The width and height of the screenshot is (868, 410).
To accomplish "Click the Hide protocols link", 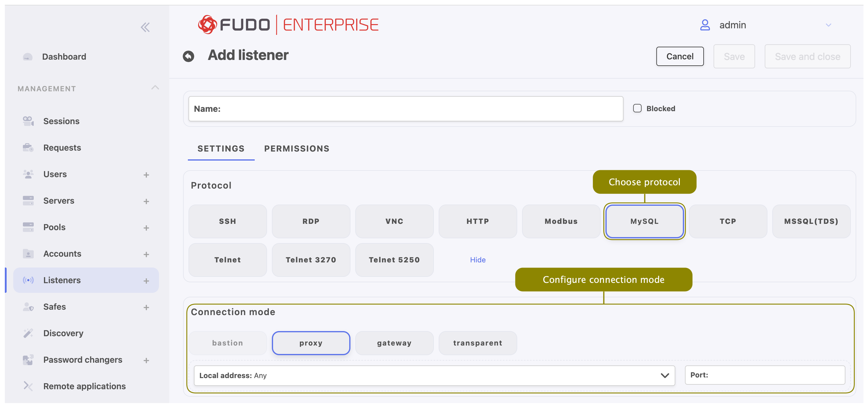I will [x=478, y=260].
